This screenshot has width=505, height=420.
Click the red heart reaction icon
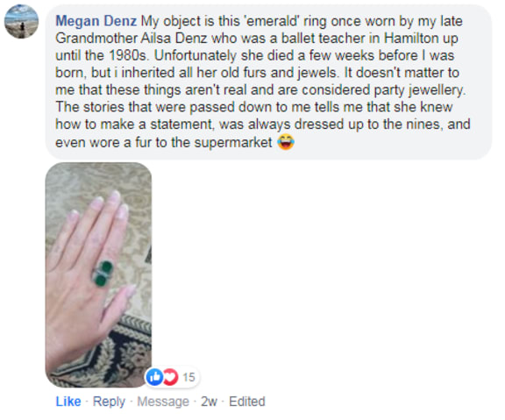171,377
